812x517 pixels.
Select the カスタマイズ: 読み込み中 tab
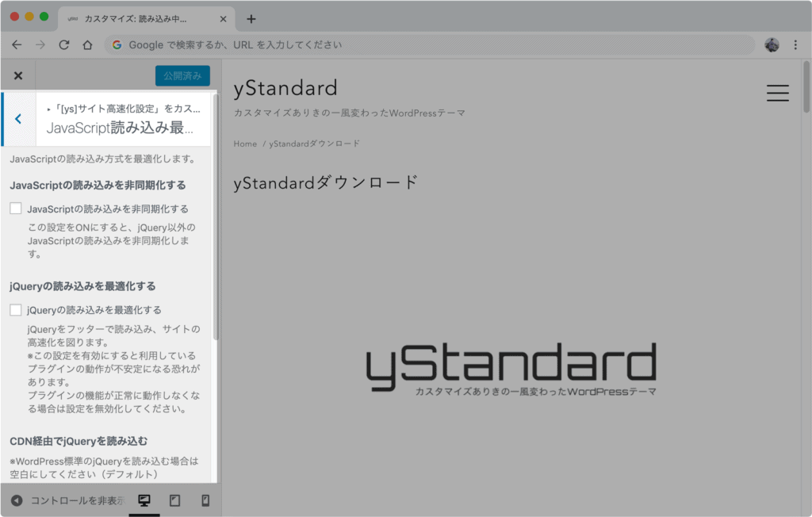click(x=147, y=19)
